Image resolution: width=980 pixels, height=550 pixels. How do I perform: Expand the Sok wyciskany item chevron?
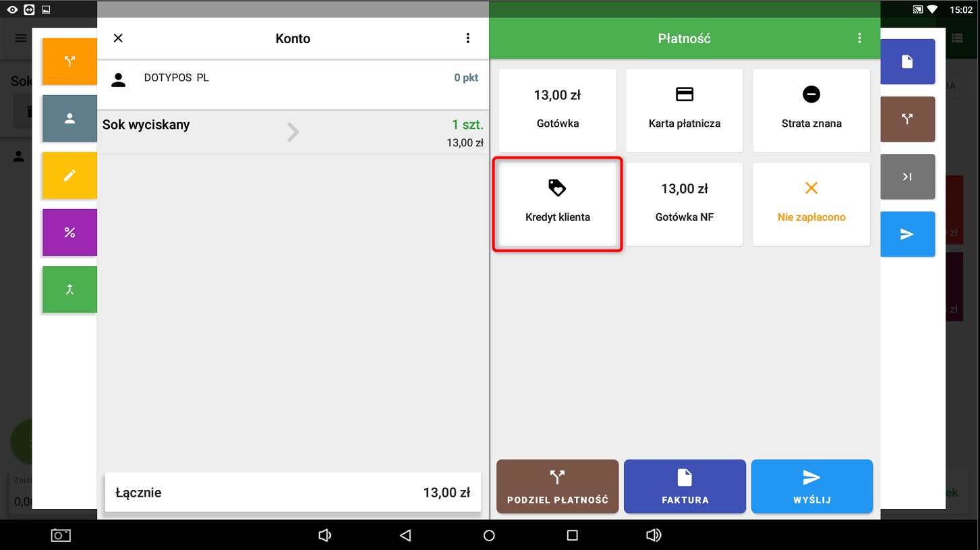click(293, 132)
